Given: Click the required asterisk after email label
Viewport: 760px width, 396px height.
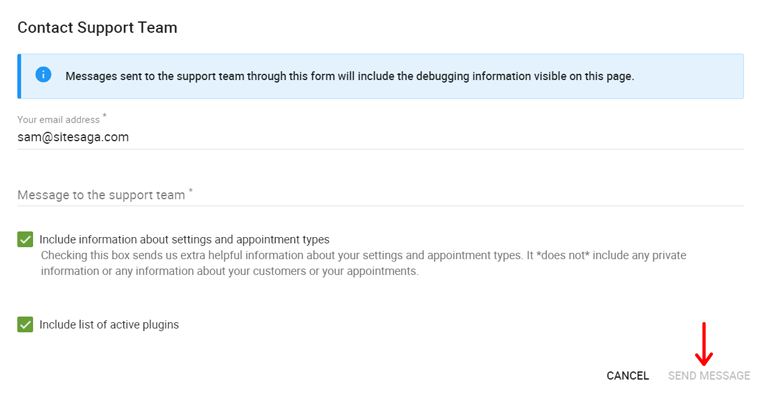Looking at the screenshot, I should pos(104,116).
